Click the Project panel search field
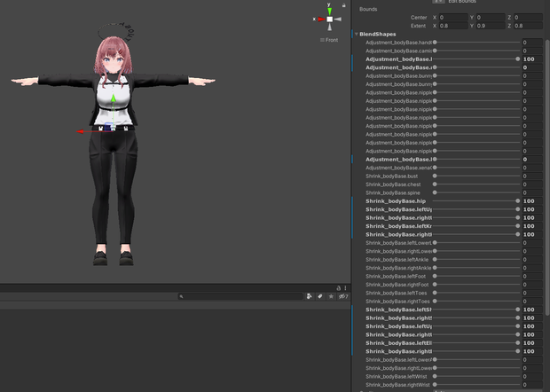This screenshot has width=550, height=392. click(240, 296)
